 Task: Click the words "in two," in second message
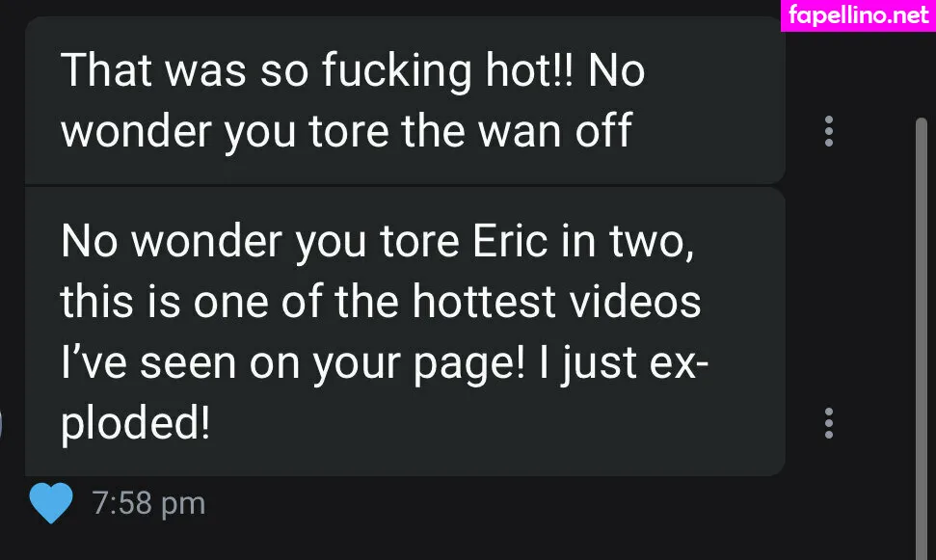(628, 242)
